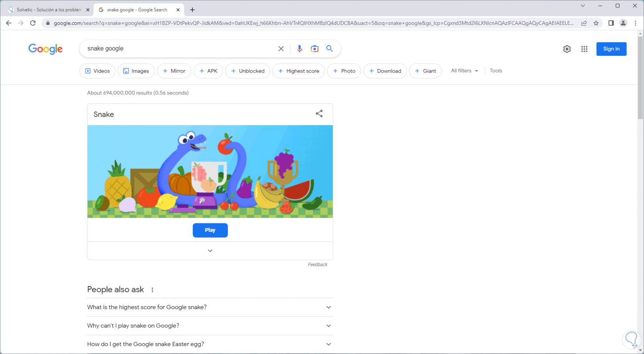Screen dimensions: 644x354
Task: Click the search input field
Action: (x=180, y=49)
